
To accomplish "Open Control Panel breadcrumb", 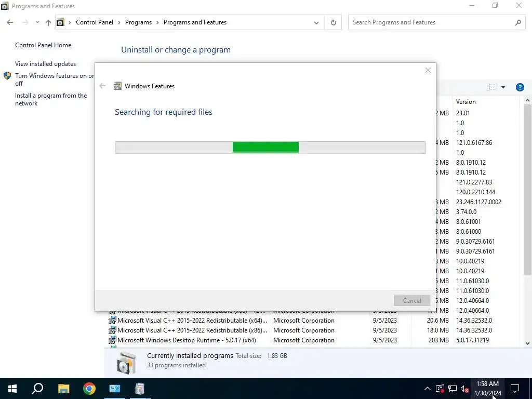I will (x=95, y=22).
